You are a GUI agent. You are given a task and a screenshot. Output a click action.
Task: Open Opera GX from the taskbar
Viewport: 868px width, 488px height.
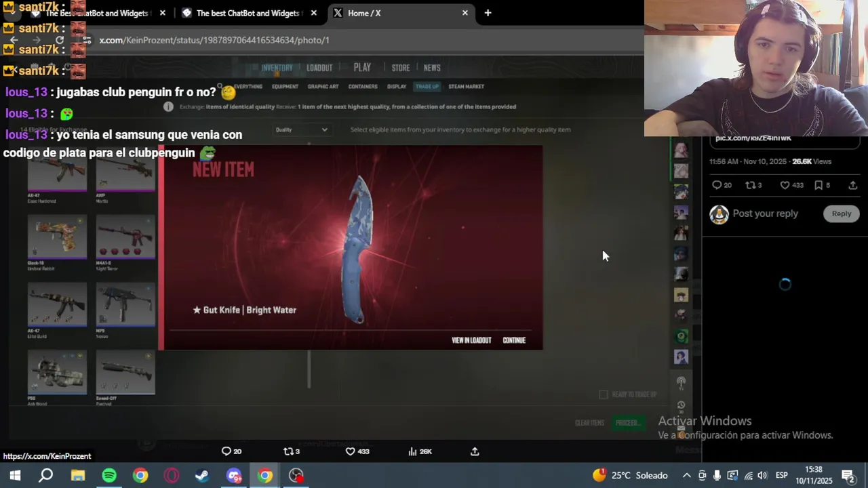pos(172,475)
